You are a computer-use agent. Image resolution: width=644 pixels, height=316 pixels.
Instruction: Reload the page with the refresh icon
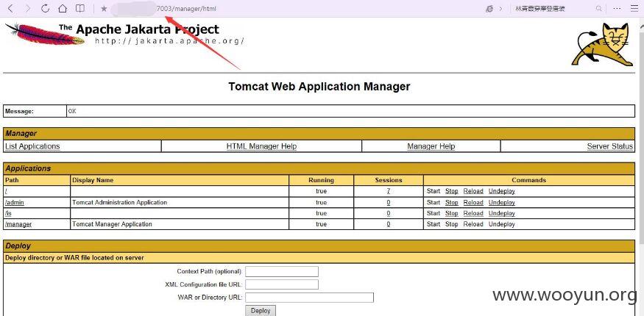[45, 8]
